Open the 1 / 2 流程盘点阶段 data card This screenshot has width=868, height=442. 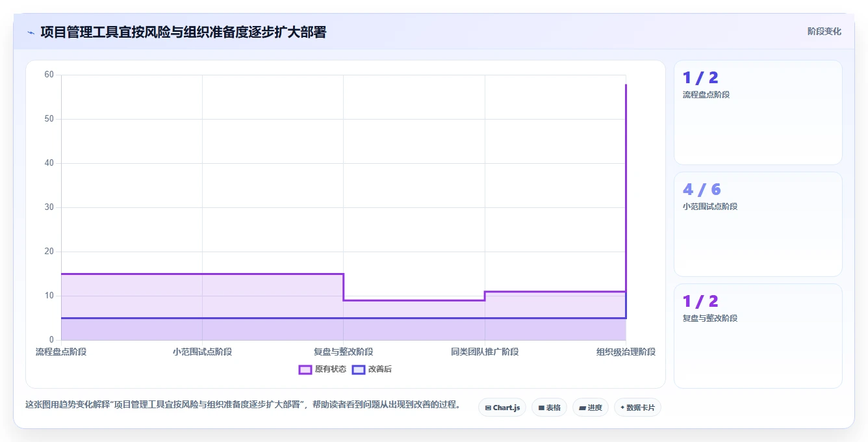(758, 112)
